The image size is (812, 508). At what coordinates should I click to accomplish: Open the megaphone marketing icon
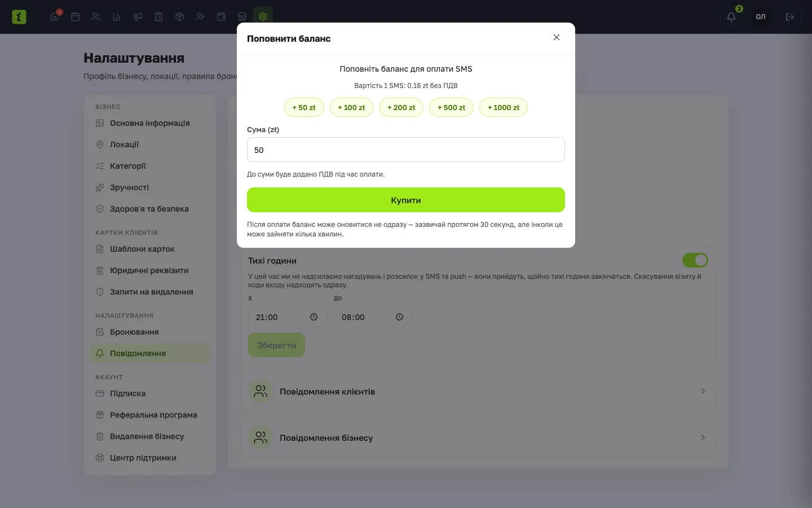pos(138,17)
